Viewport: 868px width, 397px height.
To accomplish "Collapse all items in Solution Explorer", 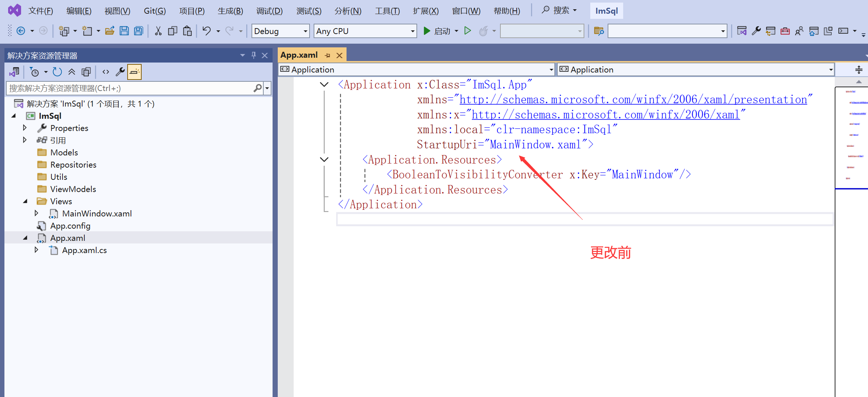I will pos(72,71).
